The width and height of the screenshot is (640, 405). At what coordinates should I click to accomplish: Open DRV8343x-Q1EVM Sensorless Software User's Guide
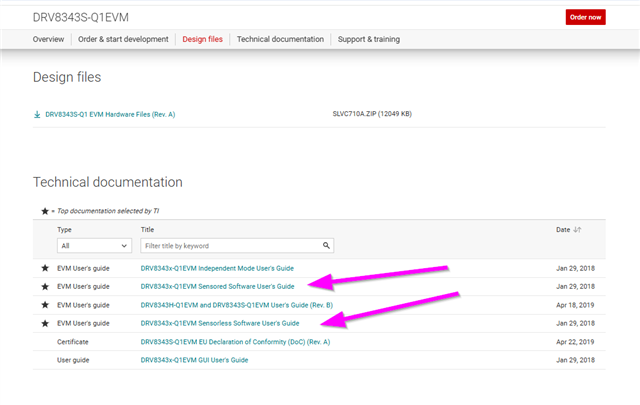coord(220,323)
